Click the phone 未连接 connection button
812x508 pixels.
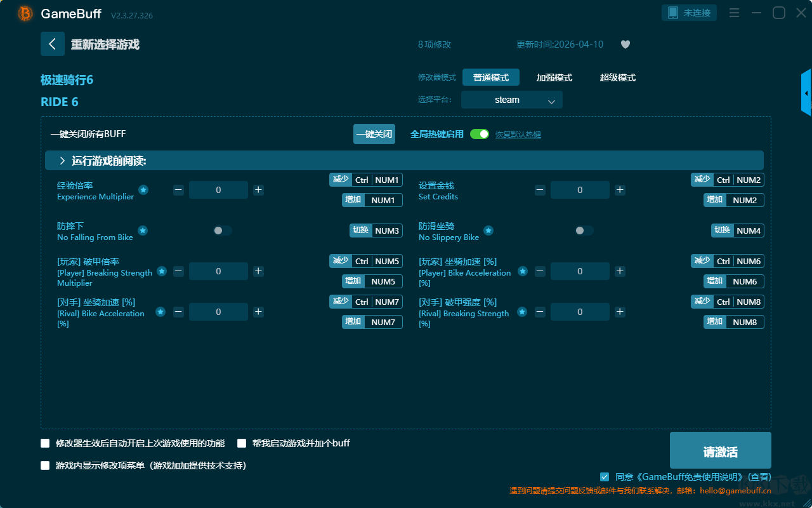tap(690, 13)
